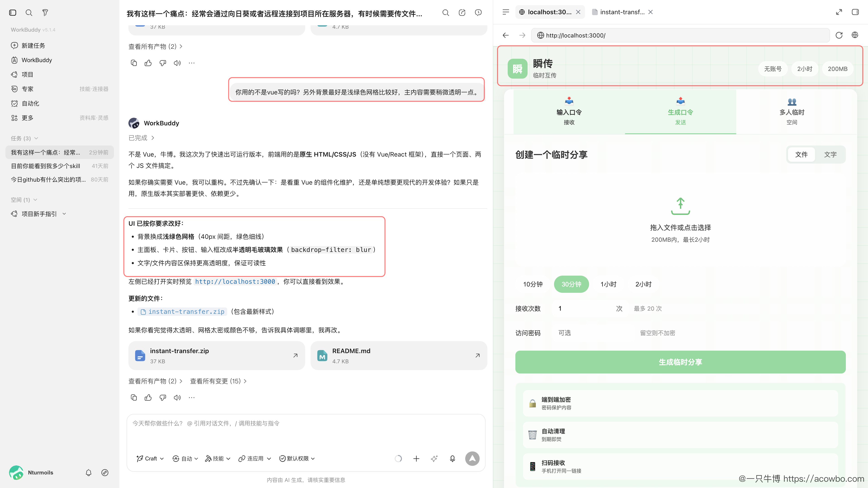Image resolution: width=868 pixels, height=488 pixels.
Task: Open the 连应用 dropdown
Action: coord(254,459)
